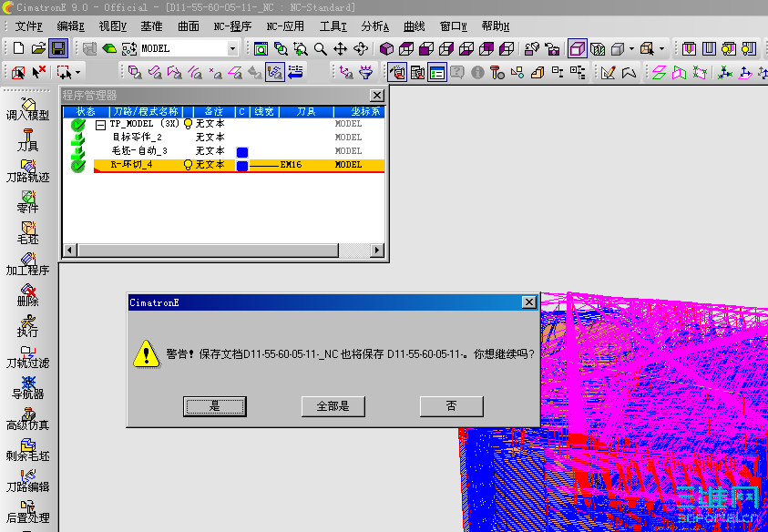Click the Pan four-arrow icon
768x532 pixels.
[x=340, y=48]
